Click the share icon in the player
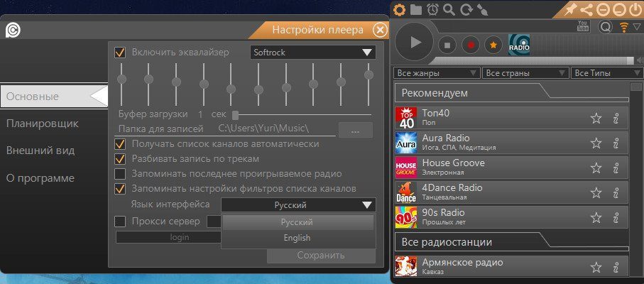The image size is (644, 284). pyautogui.click(x=587, y=9)
